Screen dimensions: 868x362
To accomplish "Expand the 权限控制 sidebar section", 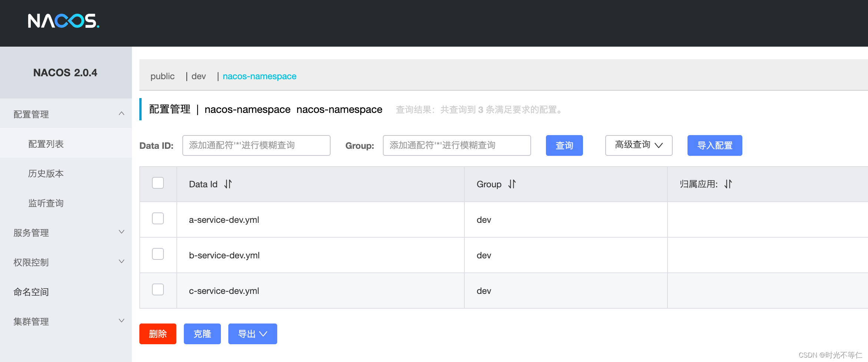I will coord(66,262).
